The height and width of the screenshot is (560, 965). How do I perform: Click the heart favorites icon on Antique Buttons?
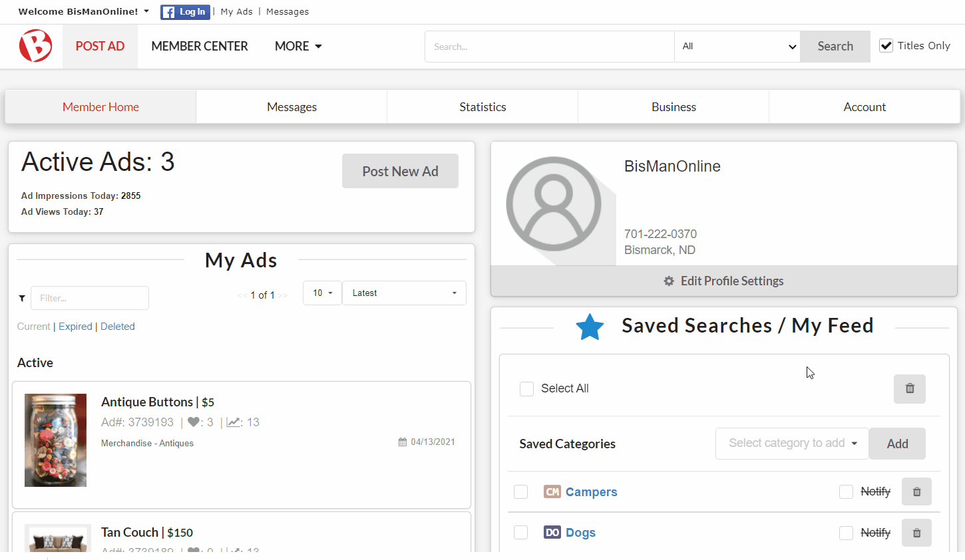coord(194,422)
